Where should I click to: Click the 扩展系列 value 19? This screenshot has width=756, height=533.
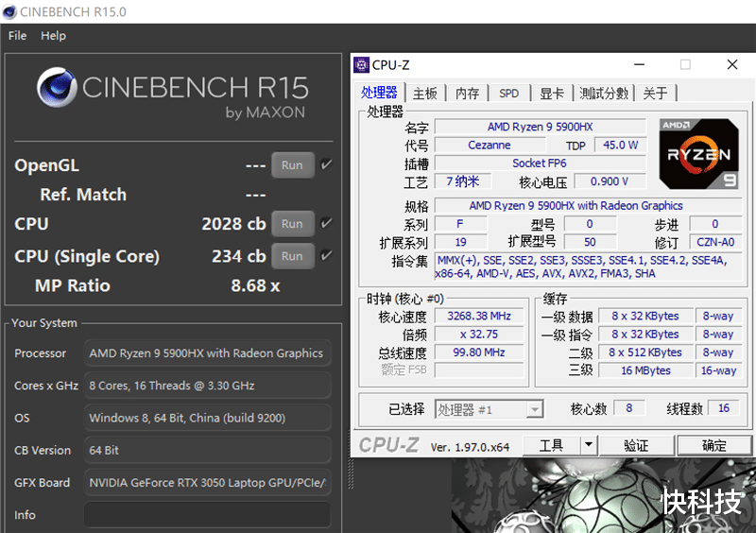(x=461, y=242)
